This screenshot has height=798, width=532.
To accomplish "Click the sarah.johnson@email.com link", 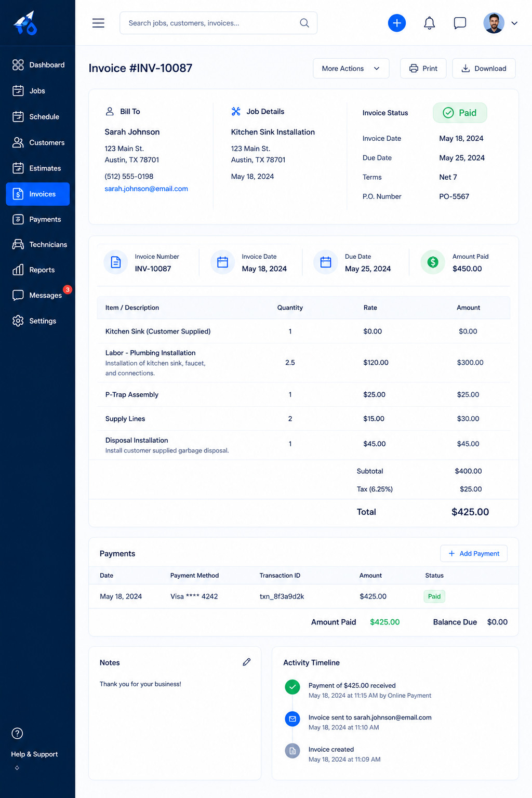I will tap(146, 189).
